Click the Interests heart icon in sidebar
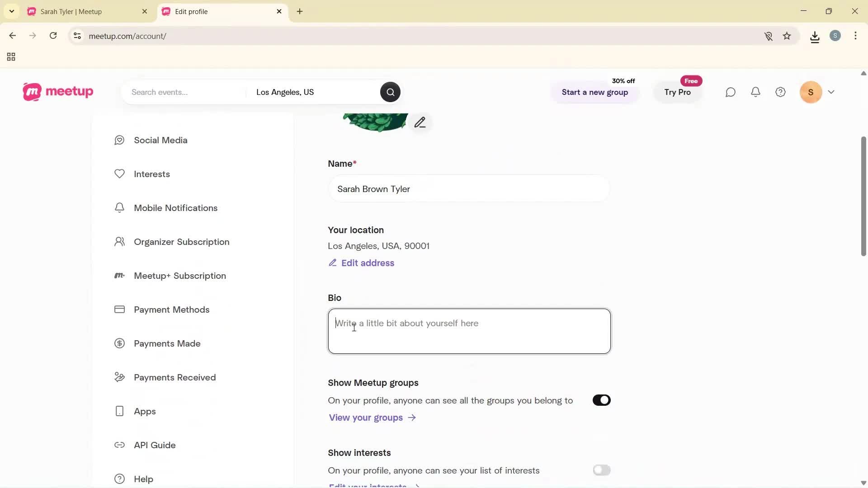 tap(119, 174)
